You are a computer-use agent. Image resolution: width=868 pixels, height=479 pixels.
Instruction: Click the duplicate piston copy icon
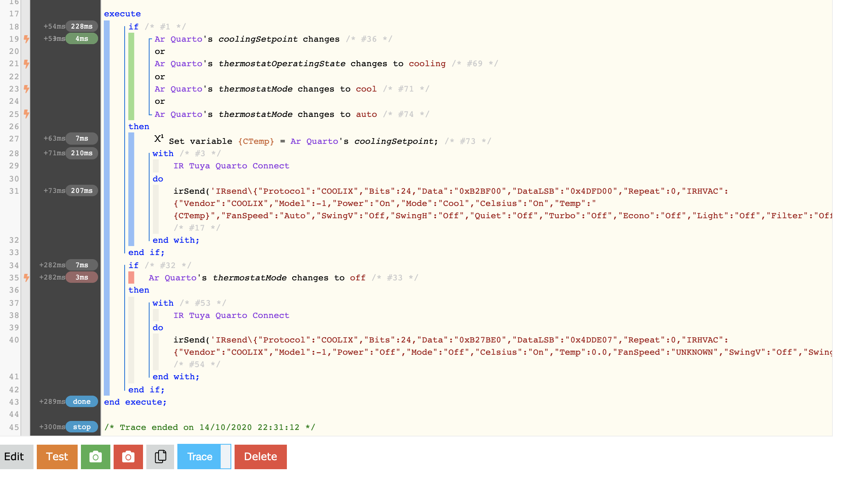160,457
